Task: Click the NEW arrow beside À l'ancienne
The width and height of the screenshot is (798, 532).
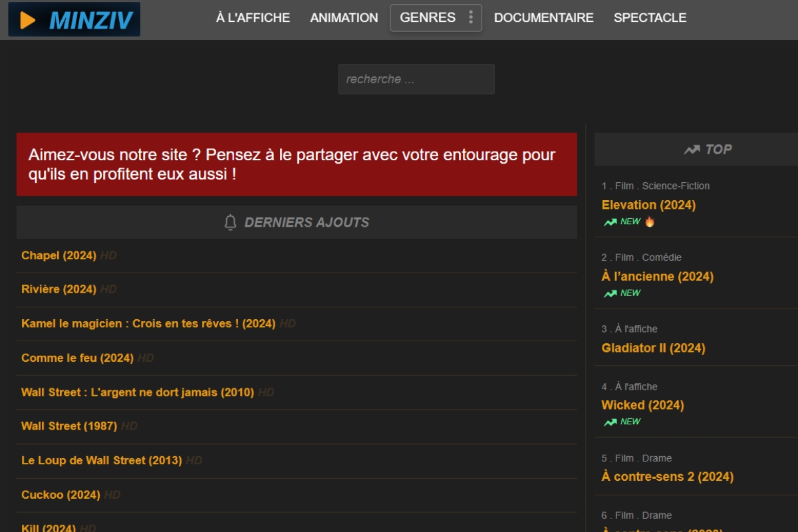Action: pyautogui.click(x=609, y=293)
